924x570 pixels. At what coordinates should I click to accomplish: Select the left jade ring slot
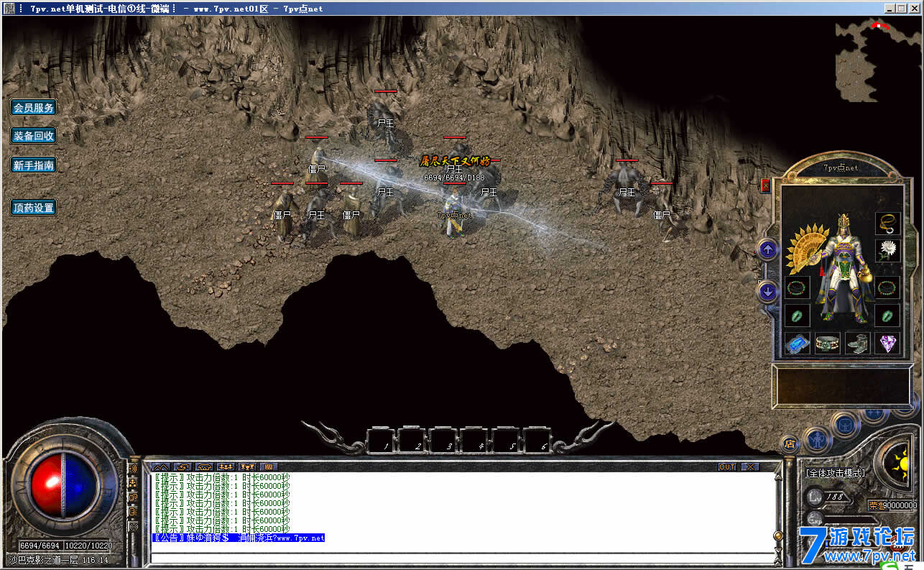coord(797,316)
